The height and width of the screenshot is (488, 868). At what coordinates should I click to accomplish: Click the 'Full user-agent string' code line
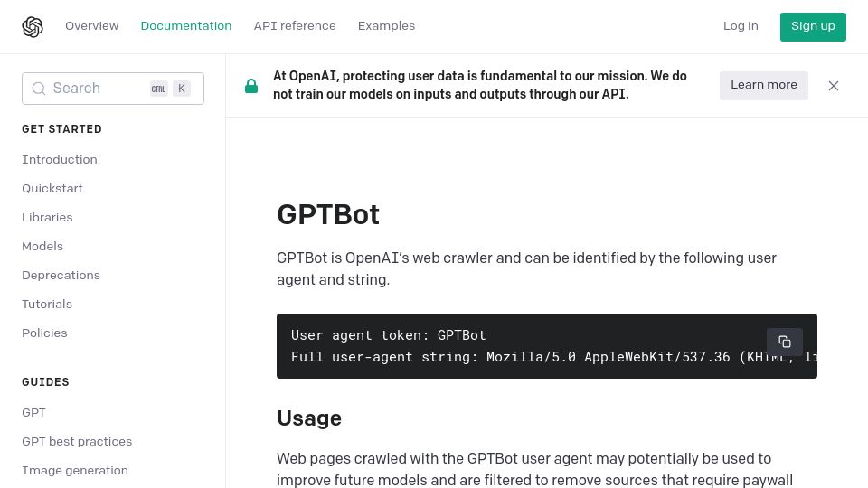click(554, 357)
